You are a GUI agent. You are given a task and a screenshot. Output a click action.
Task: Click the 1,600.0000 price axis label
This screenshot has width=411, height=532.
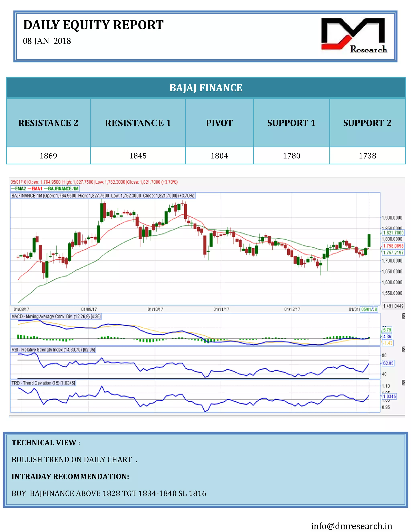[392, 282]
